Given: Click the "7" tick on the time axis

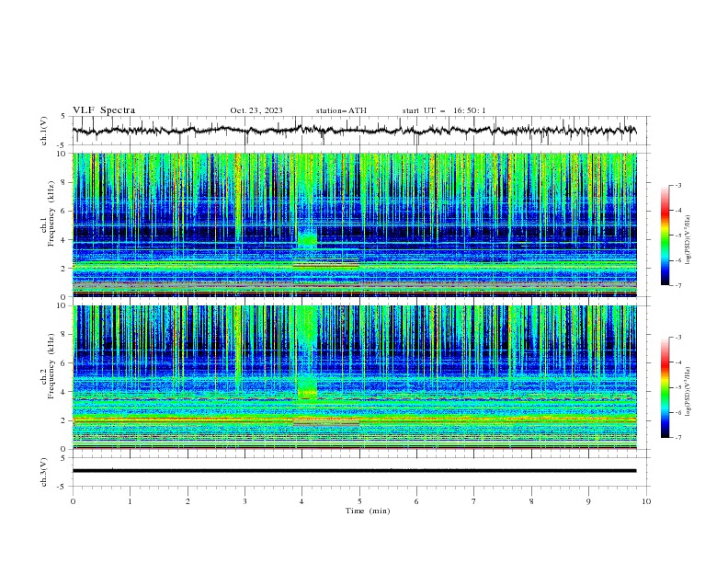Looking at the screenshot, I should coord(474,501).
